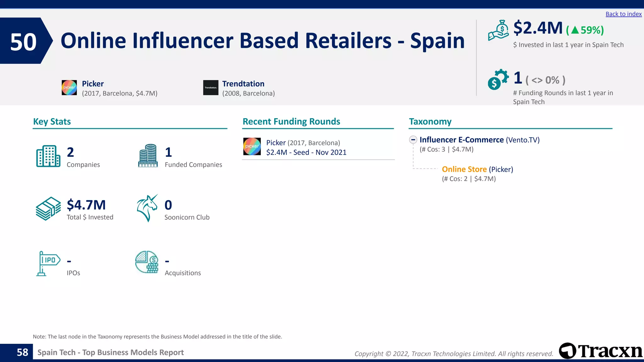Click the '$2.4M - Seed - Nov 2021' text
644x362 pixels.
pyautogui.click(x=306, y=152)
